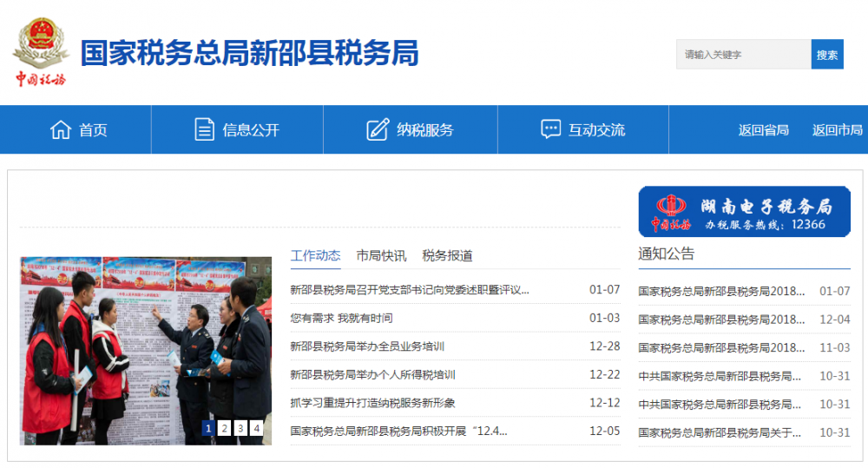Focus the keyword search input field
The height and width of the screenshot is (468, 868).
743,55
